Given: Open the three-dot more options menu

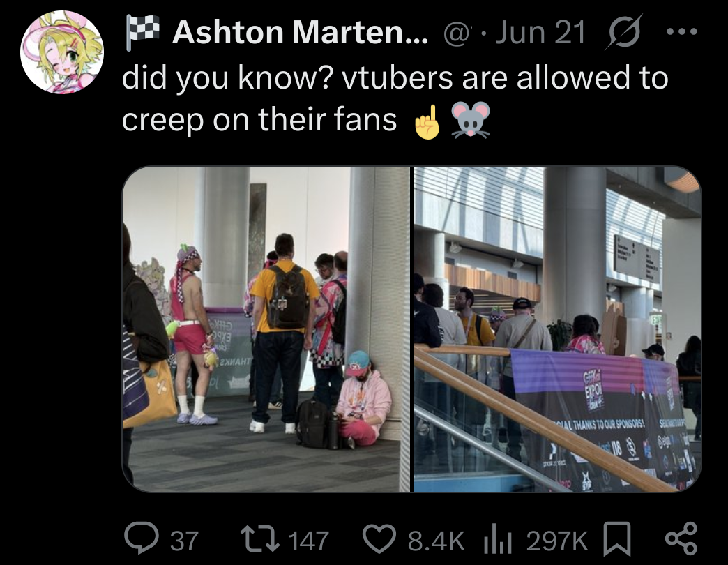Looking at the screenshot, I should (x=681, y=31).
